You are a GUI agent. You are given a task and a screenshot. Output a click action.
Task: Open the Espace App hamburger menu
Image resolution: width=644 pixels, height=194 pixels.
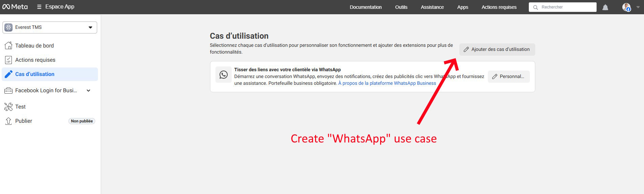[x=39, y=7]
